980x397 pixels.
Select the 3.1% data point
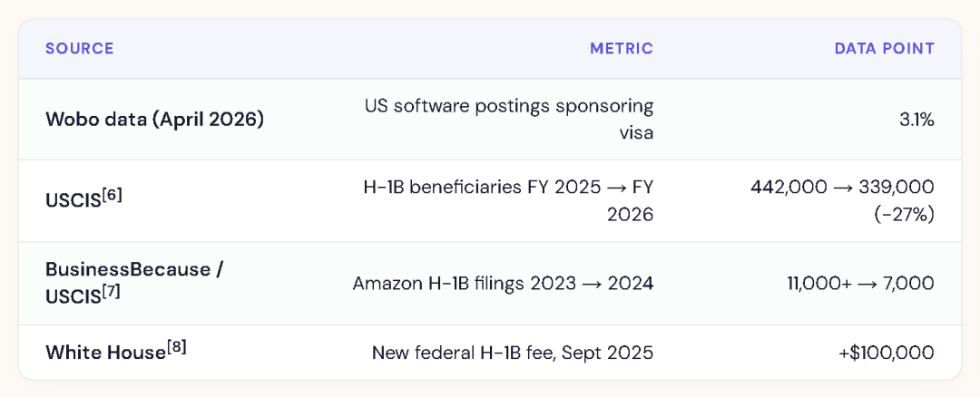coord(916,120)
